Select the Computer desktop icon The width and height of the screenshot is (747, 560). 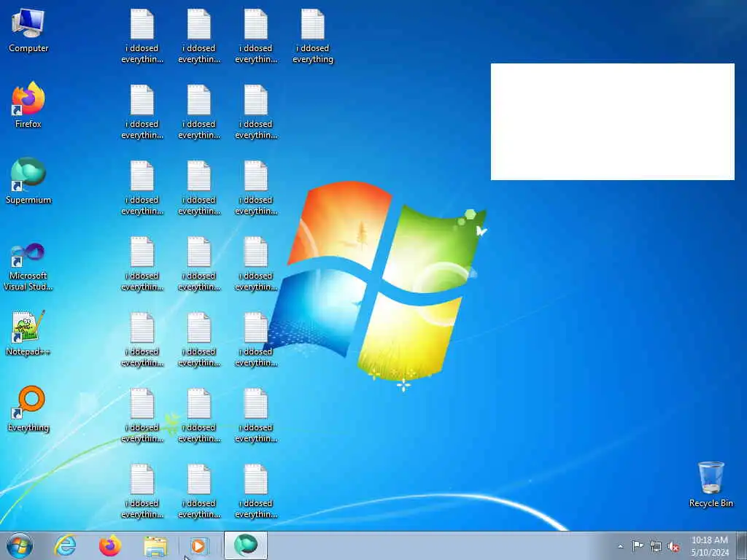[x=28, y=31]
